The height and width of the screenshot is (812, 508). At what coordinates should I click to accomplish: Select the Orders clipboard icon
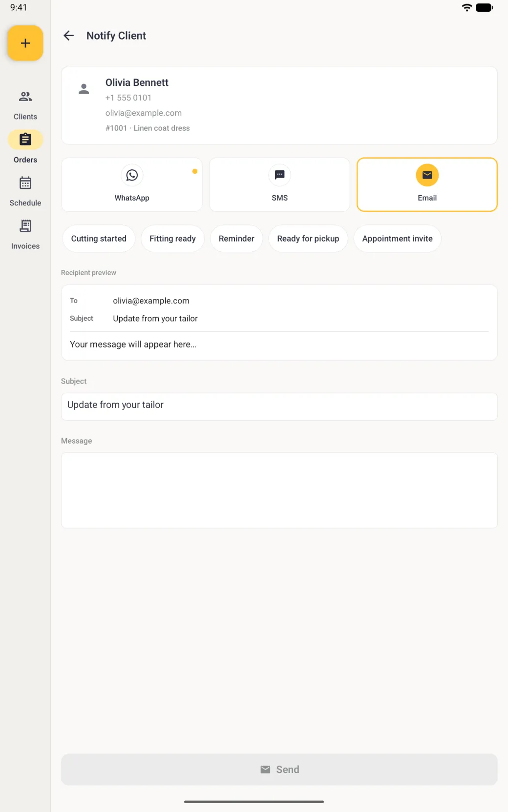pos(25,140)
